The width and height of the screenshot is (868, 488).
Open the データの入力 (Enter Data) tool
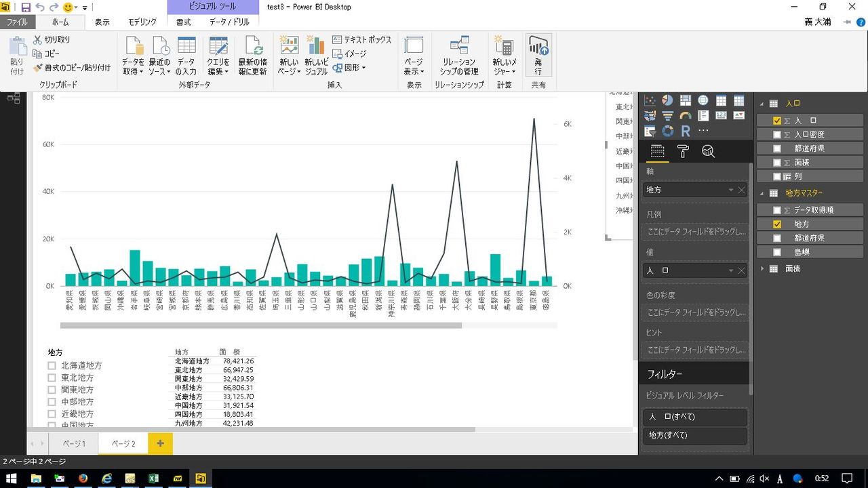tap(186, 56)
